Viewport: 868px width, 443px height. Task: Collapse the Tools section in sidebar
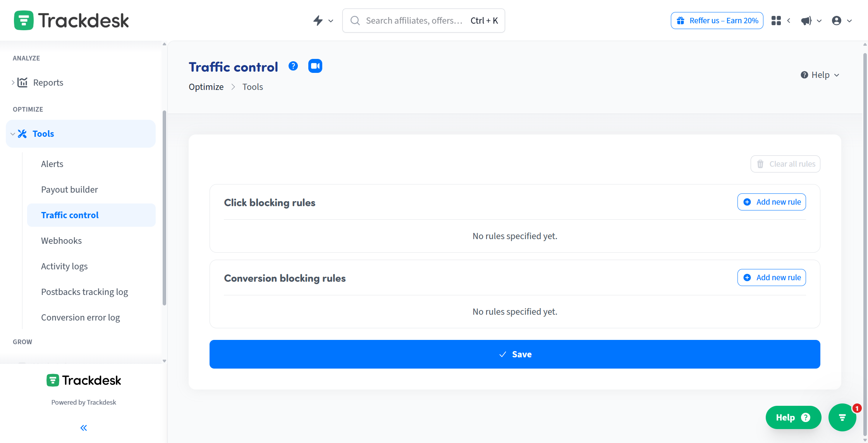pyautogui.click(x=13, y=133)
